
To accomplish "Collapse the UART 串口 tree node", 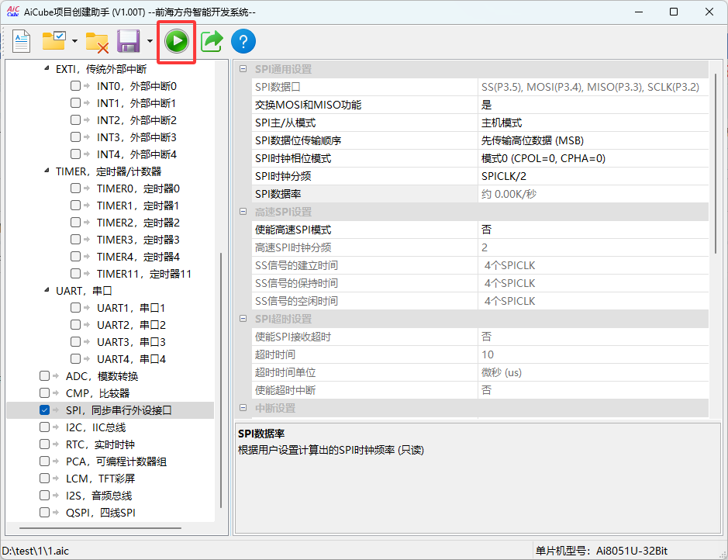I will click(47, 291).
